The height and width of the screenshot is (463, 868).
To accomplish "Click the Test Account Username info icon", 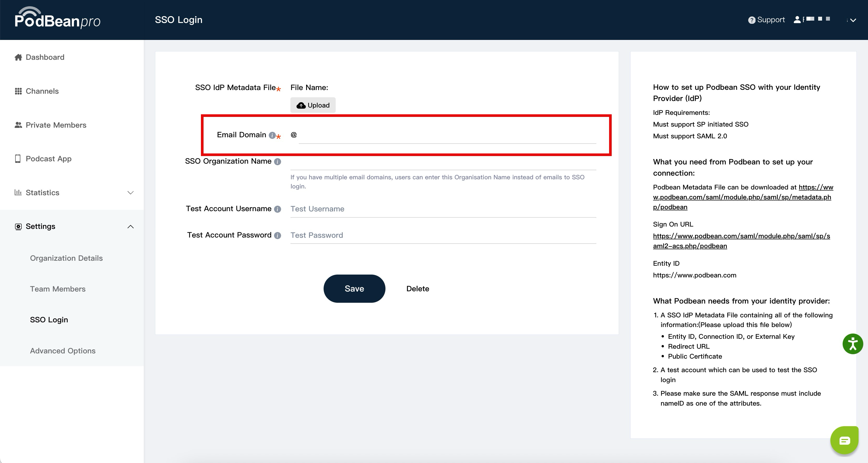I will coord(277,209).
